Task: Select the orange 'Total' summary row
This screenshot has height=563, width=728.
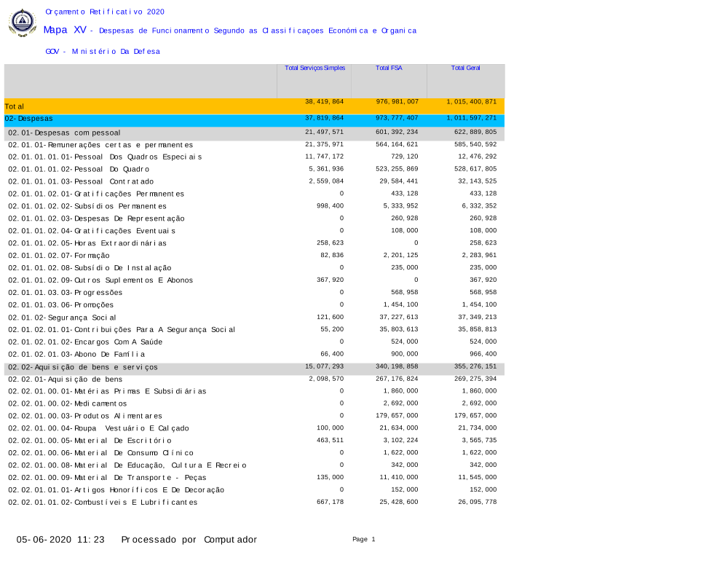Action: pyautogui.click(x=254, y=106)
